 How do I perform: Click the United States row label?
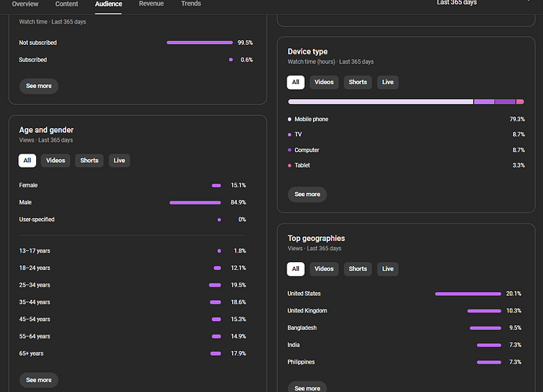[304, 294]
